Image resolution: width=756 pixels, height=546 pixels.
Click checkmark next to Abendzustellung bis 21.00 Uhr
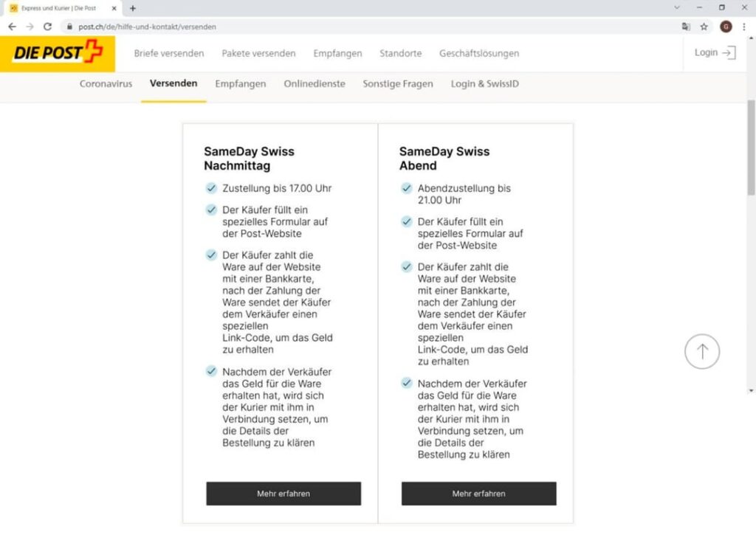(407, 188)
